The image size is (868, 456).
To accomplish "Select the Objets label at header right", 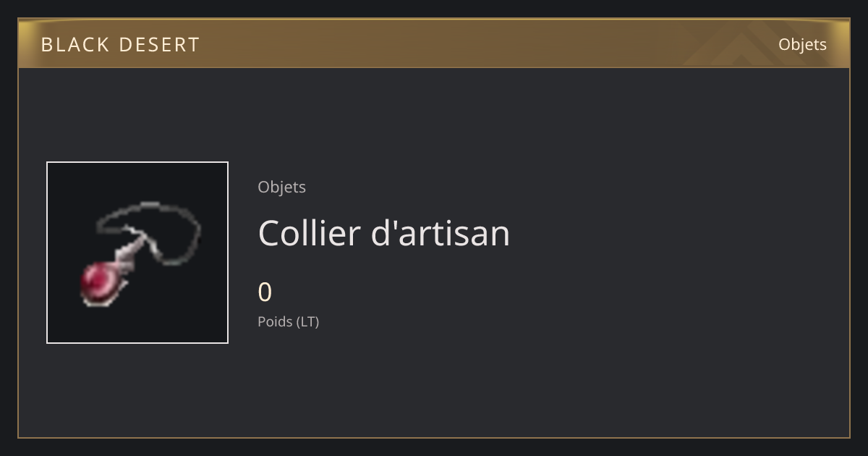I will (x=802, y=44).
